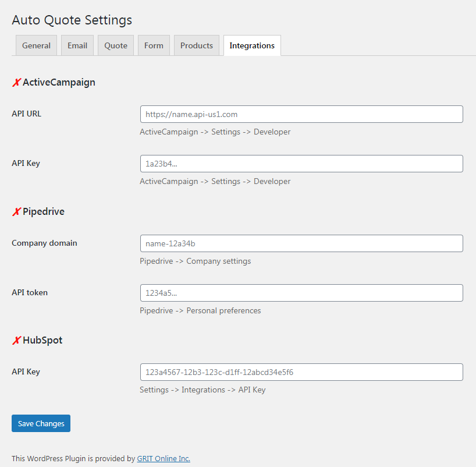Click the 'Auto Quote Settings' page title
This screenshot has height=467, width=476.
pos(72,20)
